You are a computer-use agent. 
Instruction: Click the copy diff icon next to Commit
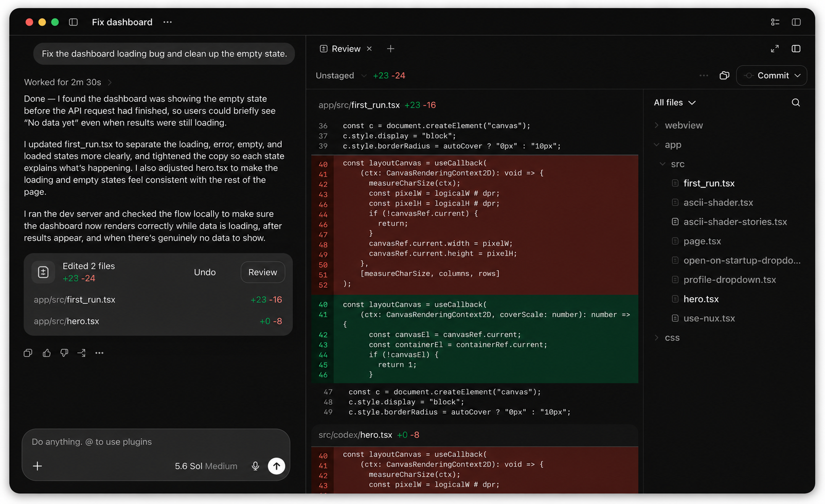tap(724, 76)
